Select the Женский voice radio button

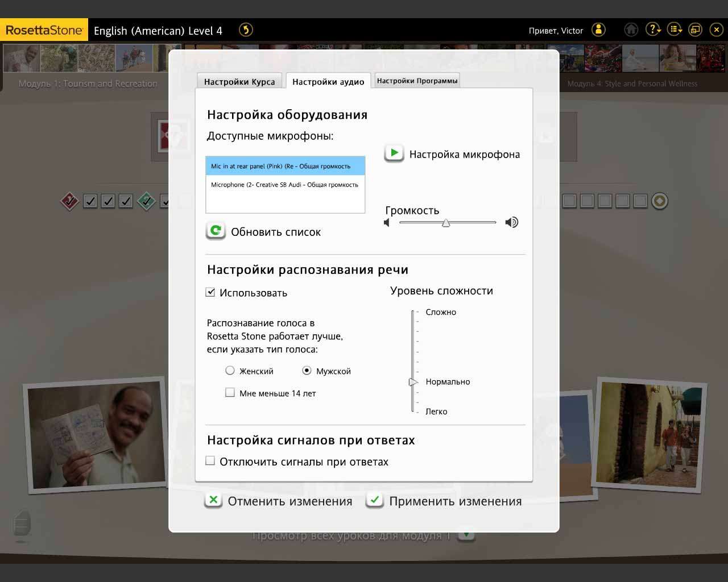tap(230, 371)
